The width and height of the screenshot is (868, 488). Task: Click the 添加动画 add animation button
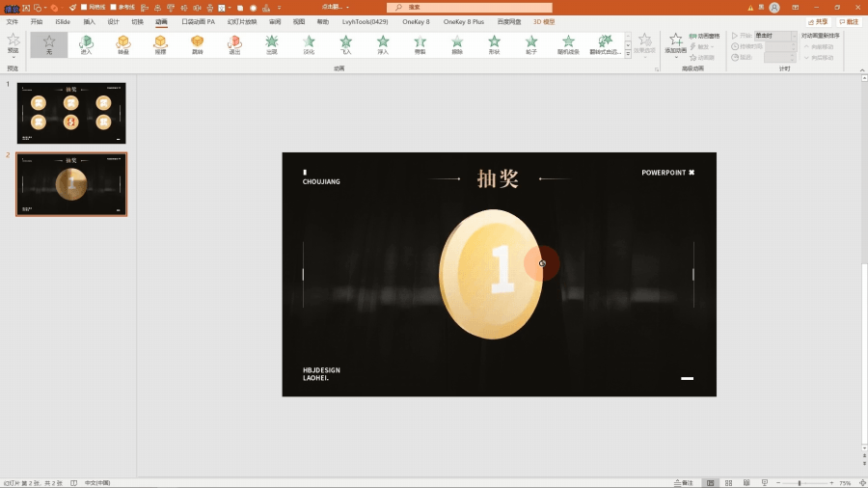tap(676, 44)
